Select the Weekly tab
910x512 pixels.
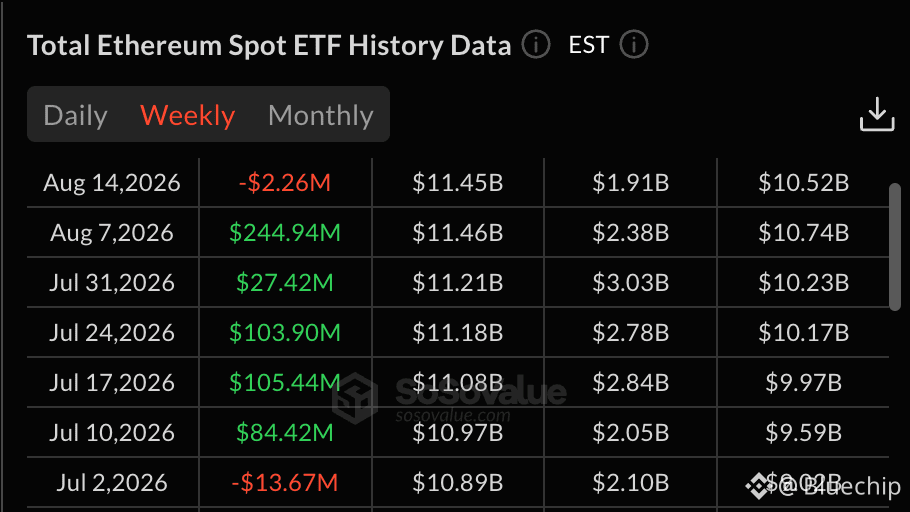pyautogui.click(x=187, y=115)
